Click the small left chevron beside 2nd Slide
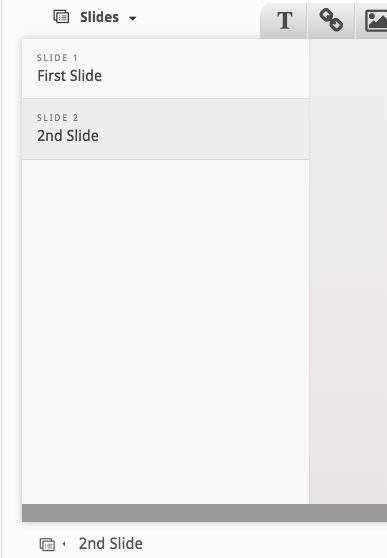The width and height of the screenshot is (387, 558). coord(64,544)
